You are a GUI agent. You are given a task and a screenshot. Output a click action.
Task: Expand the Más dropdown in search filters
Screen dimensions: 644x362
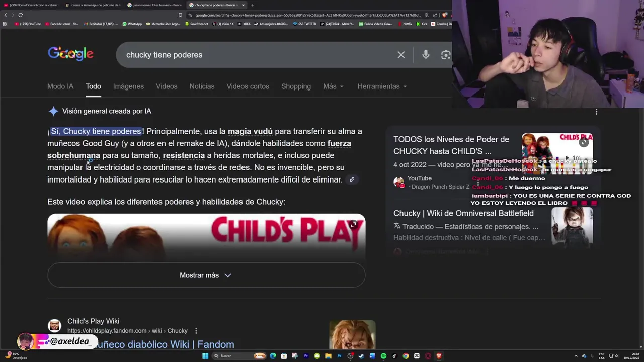click(333, 86)
